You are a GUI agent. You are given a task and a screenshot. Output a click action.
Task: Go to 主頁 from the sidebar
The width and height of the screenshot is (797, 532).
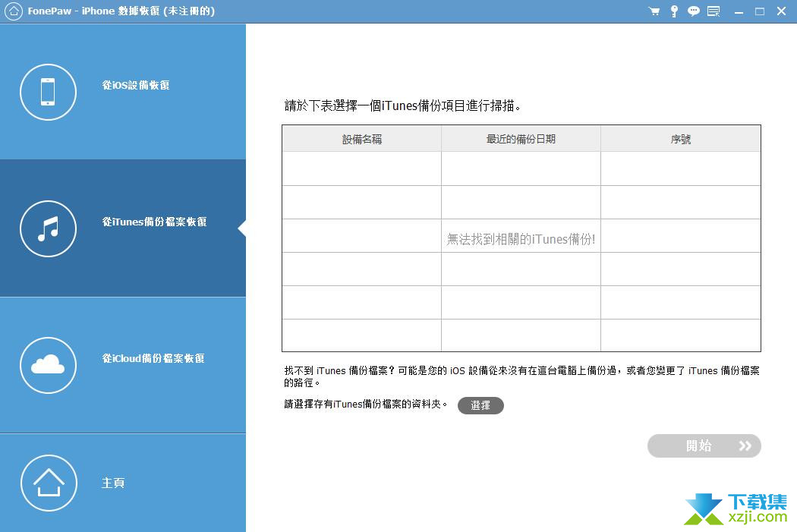pos(123,483)
